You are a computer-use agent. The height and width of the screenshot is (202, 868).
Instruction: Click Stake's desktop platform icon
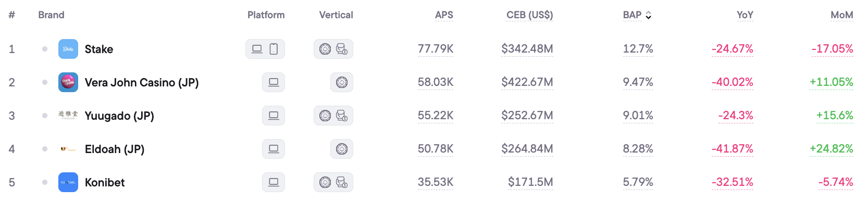pyautogui.click(x=257, y=49)
